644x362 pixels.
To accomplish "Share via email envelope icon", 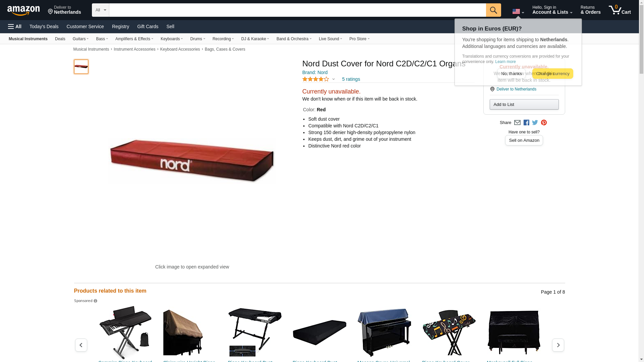I will pos(517,123).
